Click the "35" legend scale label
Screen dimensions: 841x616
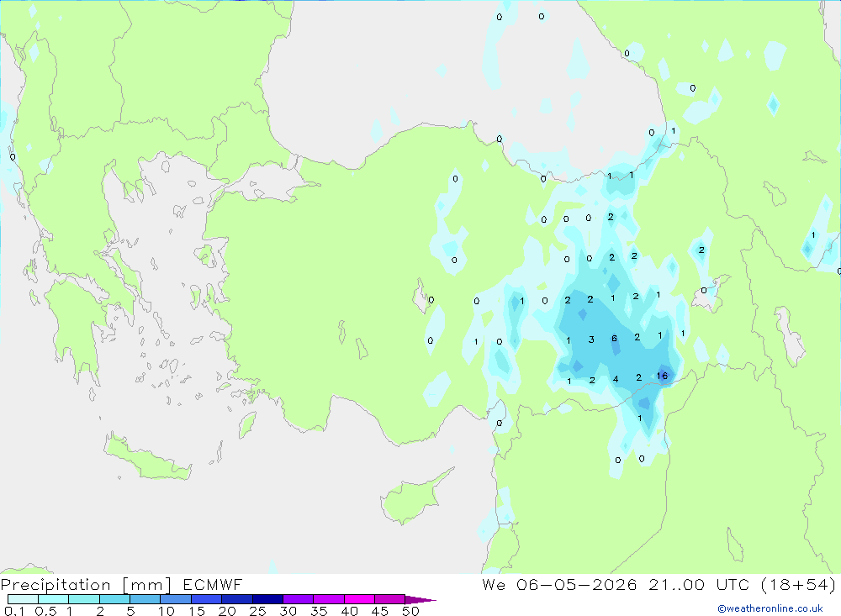click(x=319, y=611)
